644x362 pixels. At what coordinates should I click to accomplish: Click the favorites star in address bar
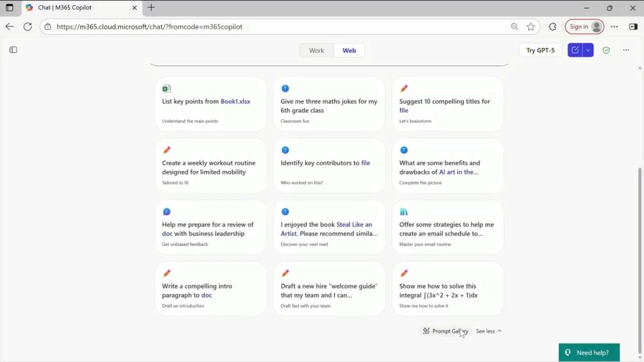pyautogui.click(x=531, y=27)
